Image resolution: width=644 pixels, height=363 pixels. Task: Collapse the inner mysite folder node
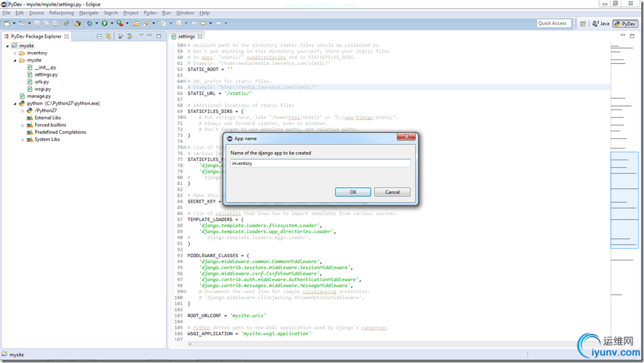15,60
